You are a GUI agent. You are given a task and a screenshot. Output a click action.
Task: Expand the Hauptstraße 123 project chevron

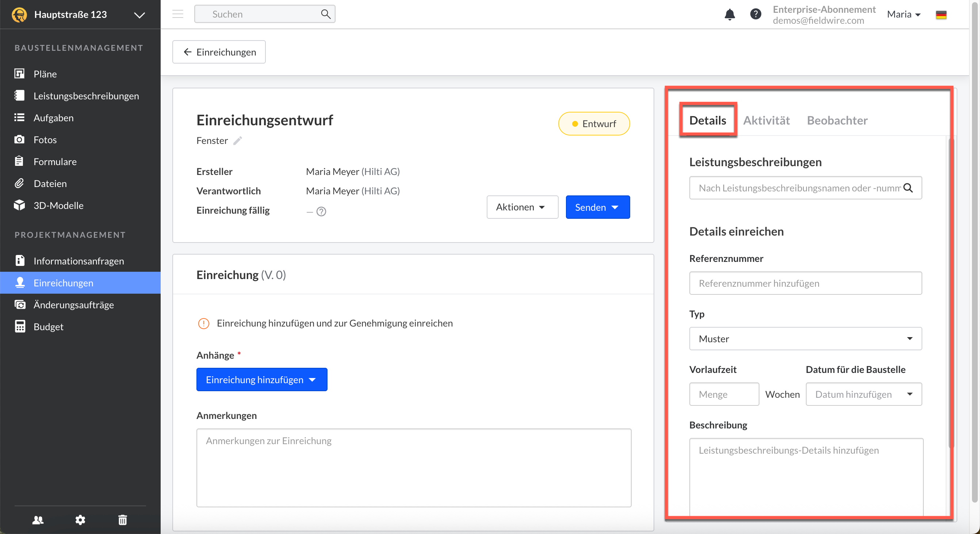tap(139, 15)
